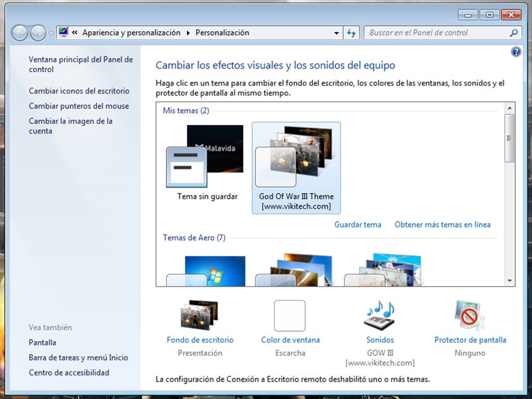Click the theme list scroll down arrow

point(509,280)
